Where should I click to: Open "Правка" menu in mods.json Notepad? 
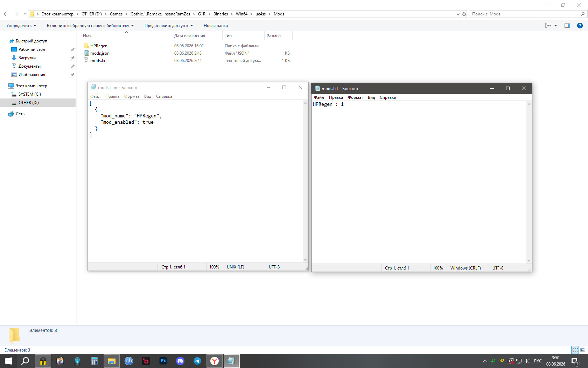pos(112,96)
